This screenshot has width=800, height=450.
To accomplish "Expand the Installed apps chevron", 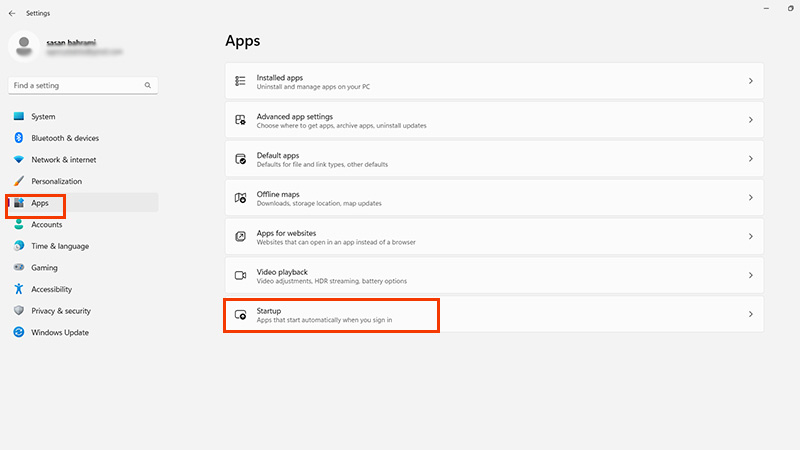I will pos(750,81).
